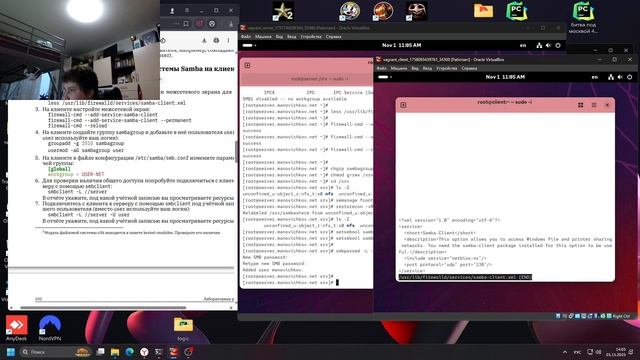Click the '[global]' text in the PDF
Image resolution: width=640 pixels, height=360 pixels.
(59, 169)
